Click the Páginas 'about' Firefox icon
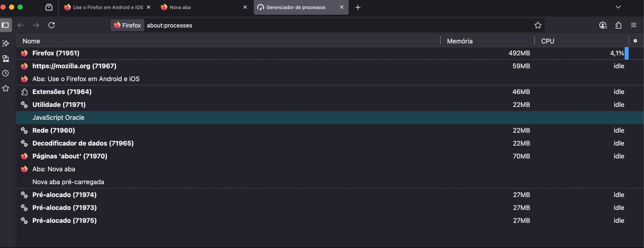This screenshot has height=248, width=644. click(24, 156)
